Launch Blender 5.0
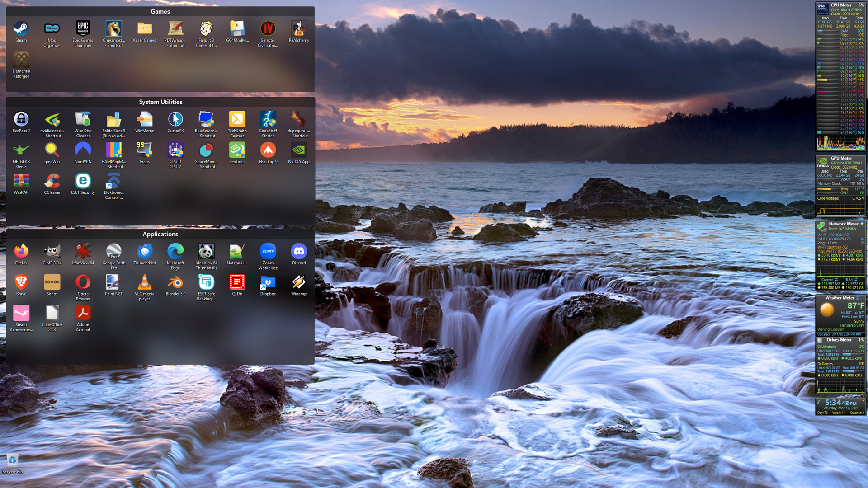The image size is (868, 488). tap(175, 283)
